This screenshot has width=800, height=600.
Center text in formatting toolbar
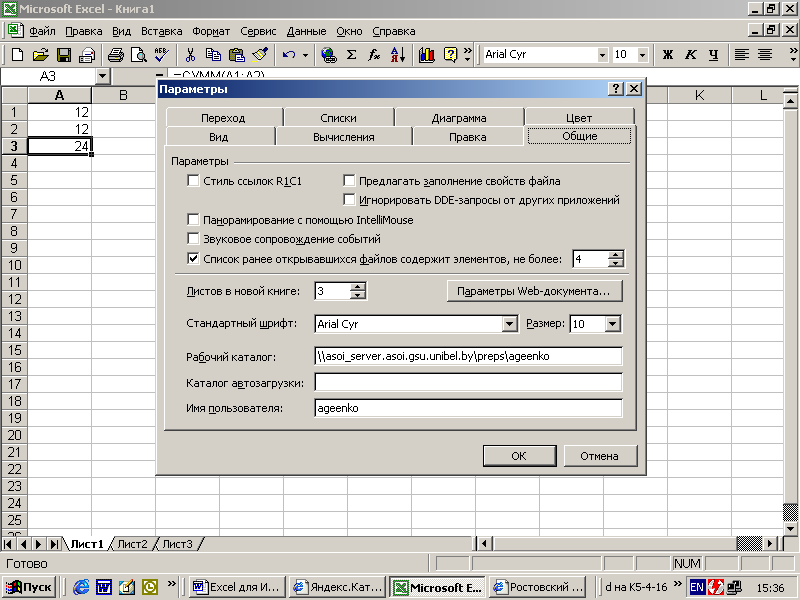coord(765,54)
